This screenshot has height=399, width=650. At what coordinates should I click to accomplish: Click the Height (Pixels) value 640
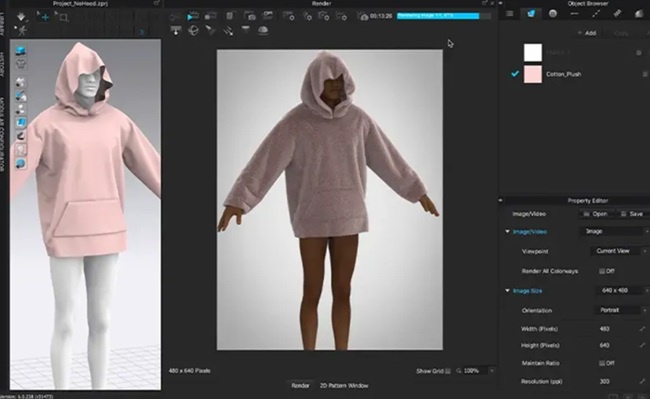(x=604, y=345)
